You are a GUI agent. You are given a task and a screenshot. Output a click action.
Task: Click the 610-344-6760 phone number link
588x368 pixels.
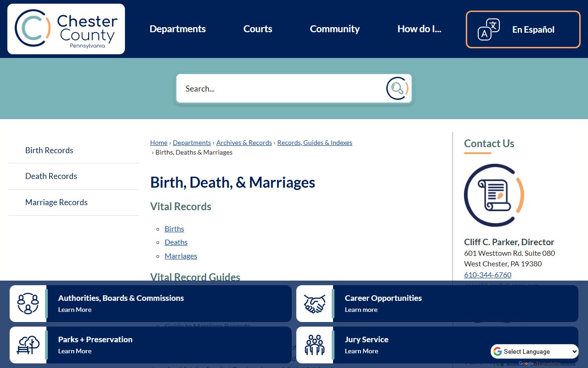[x=487, y=275]
